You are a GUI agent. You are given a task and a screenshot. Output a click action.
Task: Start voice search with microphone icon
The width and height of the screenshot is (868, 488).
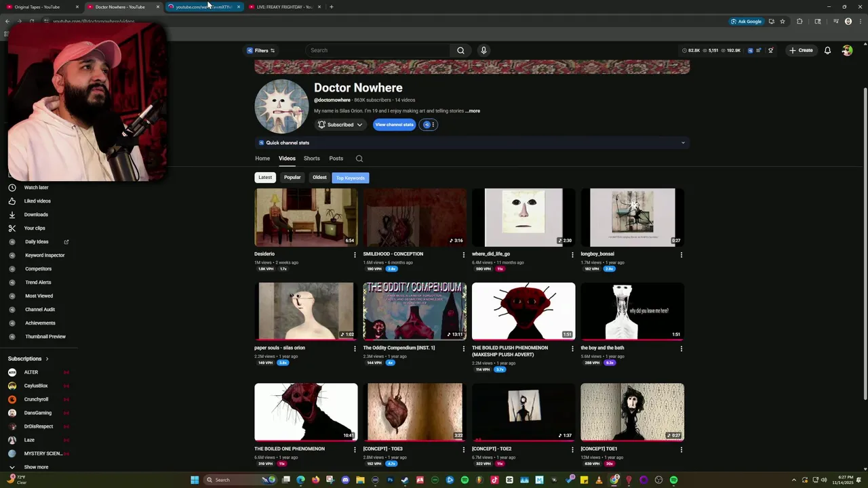[x=484, y=50]
